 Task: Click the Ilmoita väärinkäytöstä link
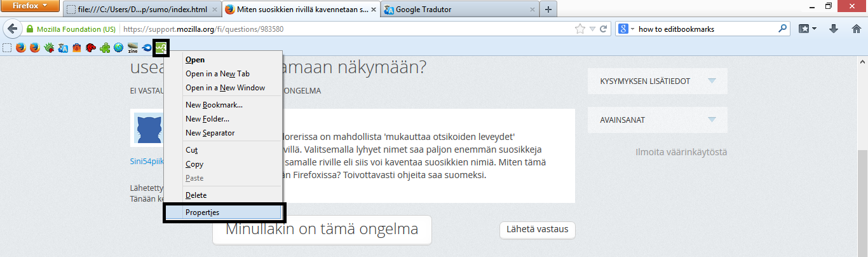tap(681, 152)
